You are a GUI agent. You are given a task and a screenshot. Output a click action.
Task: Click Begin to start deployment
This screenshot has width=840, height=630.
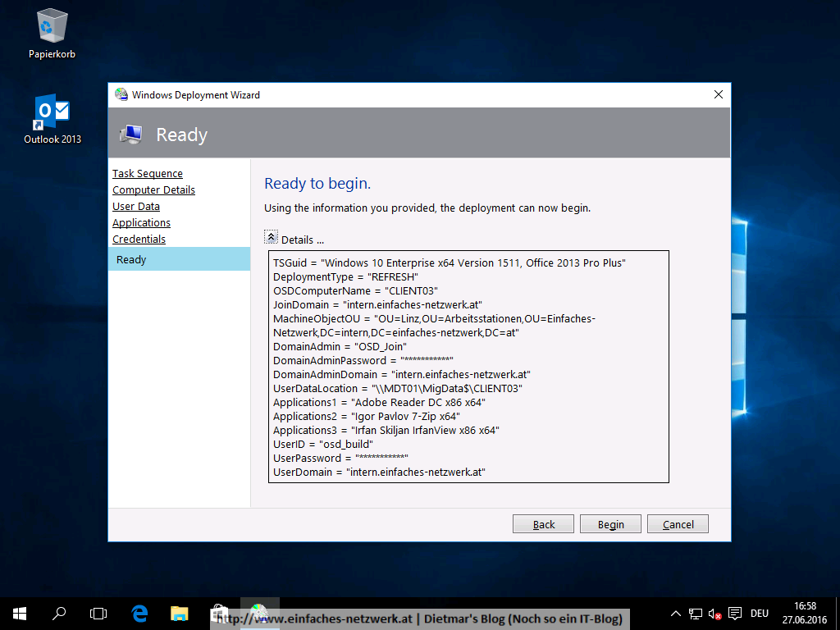tap(610, 524)
